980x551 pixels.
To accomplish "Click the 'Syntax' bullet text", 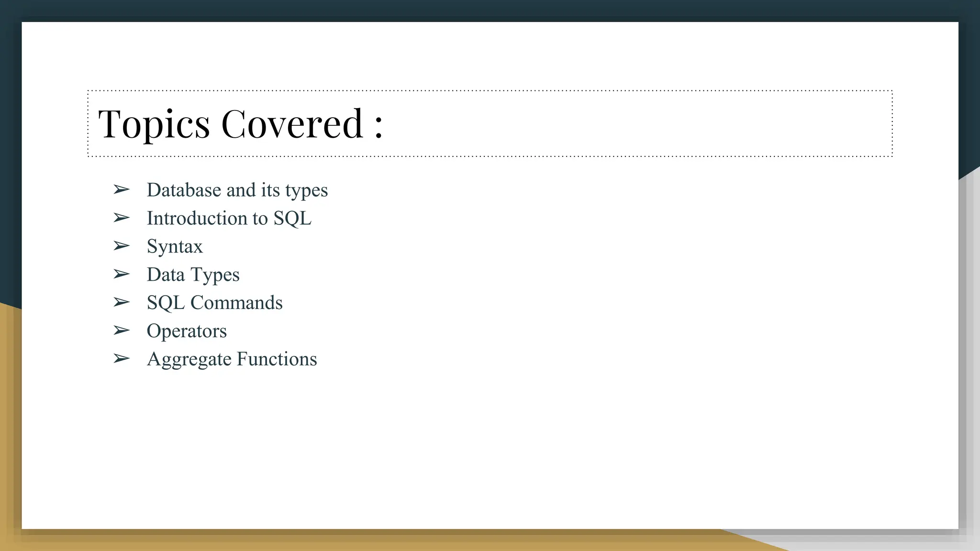I will tap(175, 247).
